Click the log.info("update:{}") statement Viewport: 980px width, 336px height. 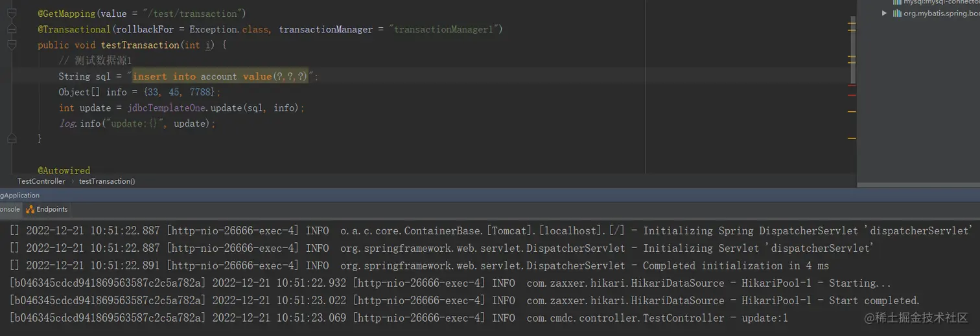(137, 123)
